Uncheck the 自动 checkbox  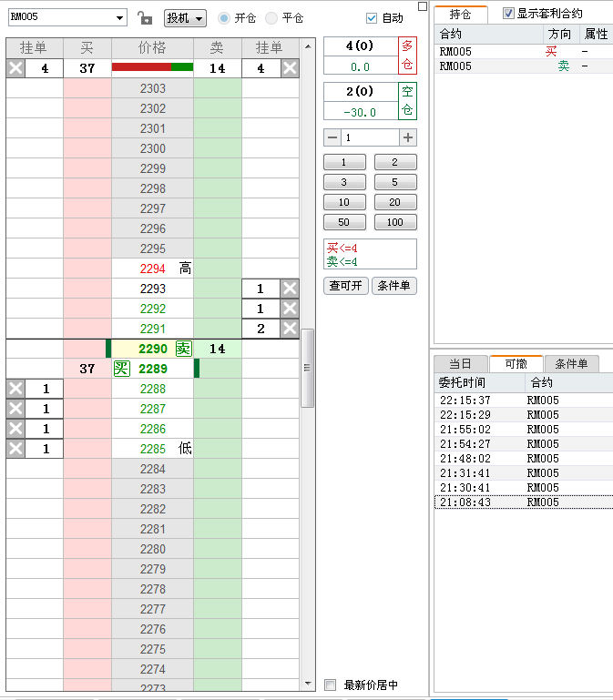[x=372, y=18]
